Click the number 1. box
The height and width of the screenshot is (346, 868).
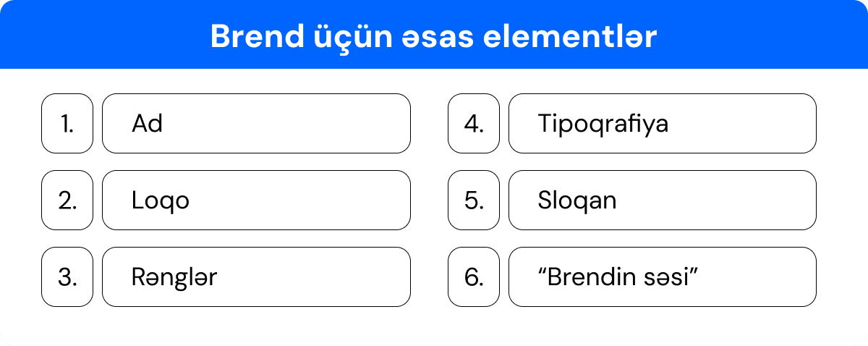[67, 124]
